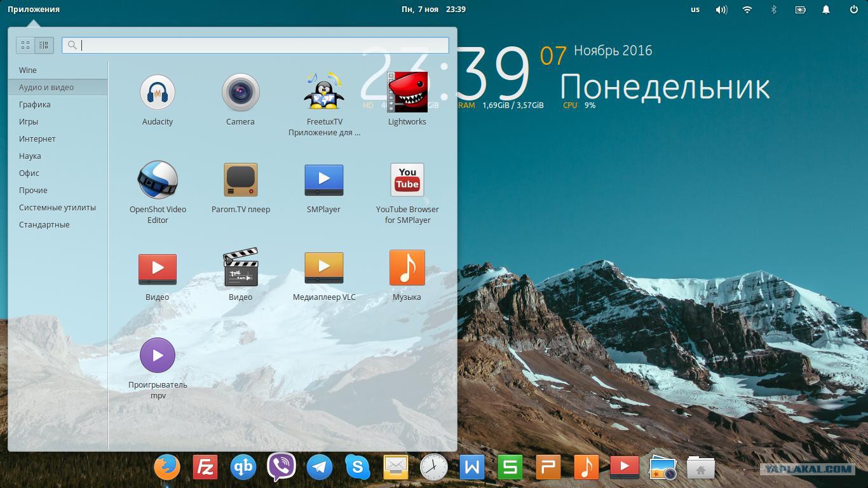Launch FileZilla from the dock
The image size is (868, 488).
pos(205,468)
